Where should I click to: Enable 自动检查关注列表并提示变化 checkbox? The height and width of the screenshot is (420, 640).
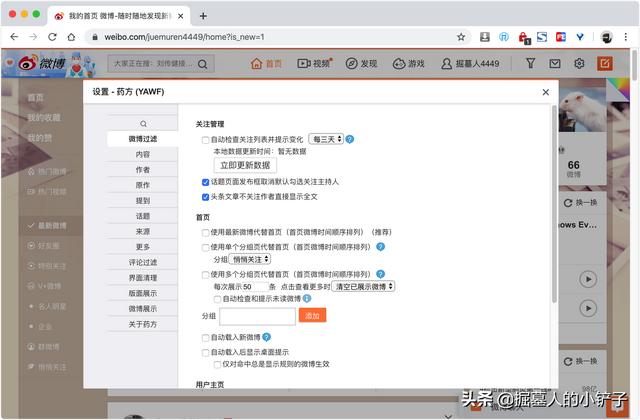click(x=205, y=140)
